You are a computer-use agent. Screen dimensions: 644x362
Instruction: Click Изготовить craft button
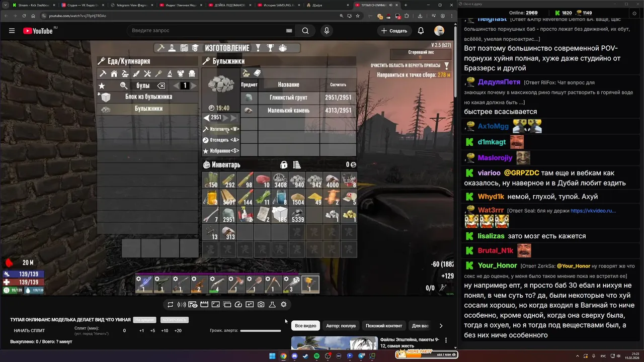221,129
